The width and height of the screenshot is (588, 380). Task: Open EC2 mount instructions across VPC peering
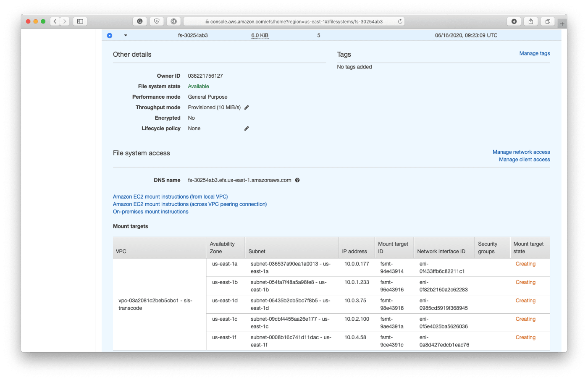click(x=190, y=204)
